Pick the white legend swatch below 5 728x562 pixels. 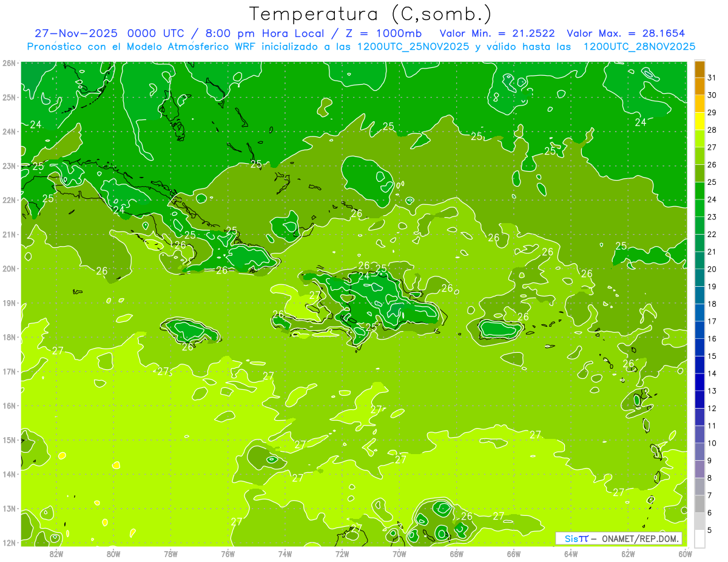point(699,538)
